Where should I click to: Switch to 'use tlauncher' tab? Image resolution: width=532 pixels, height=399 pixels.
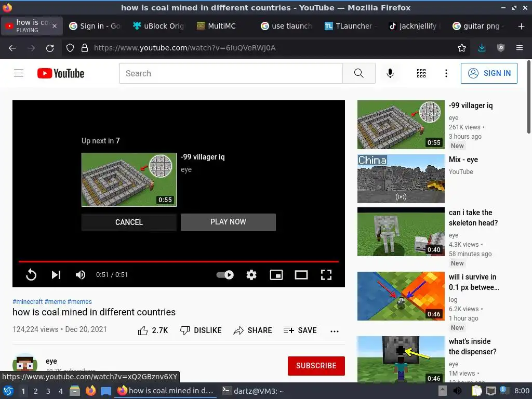pyautogui.click(x=286, y=26)
